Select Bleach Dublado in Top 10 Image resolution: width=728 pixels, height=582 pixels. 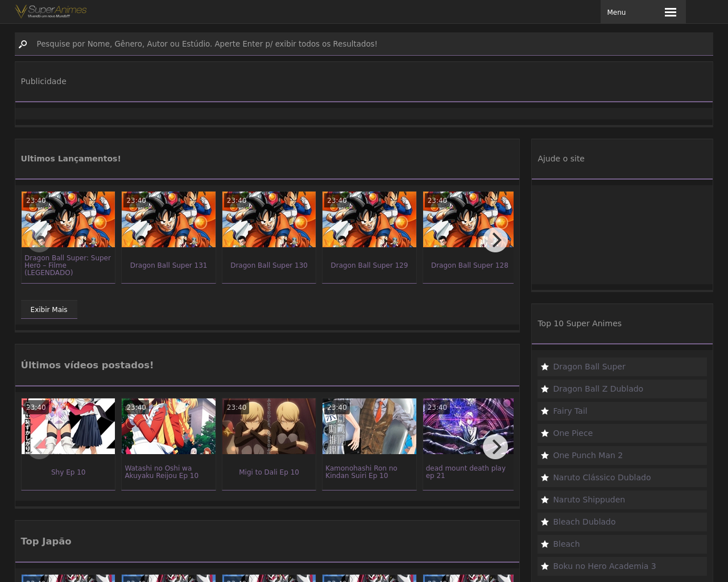pos(622,522)
